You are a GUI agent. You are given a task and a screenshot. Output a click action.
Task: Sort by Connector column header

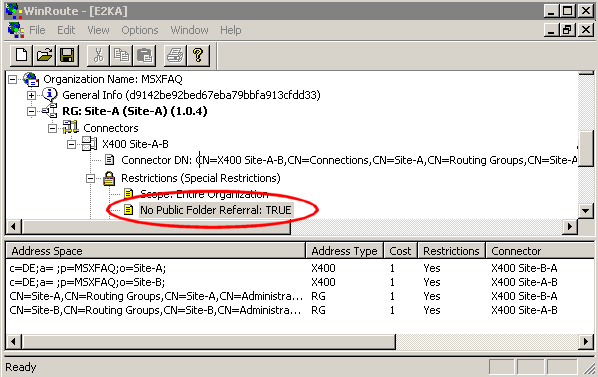(540, 251)
